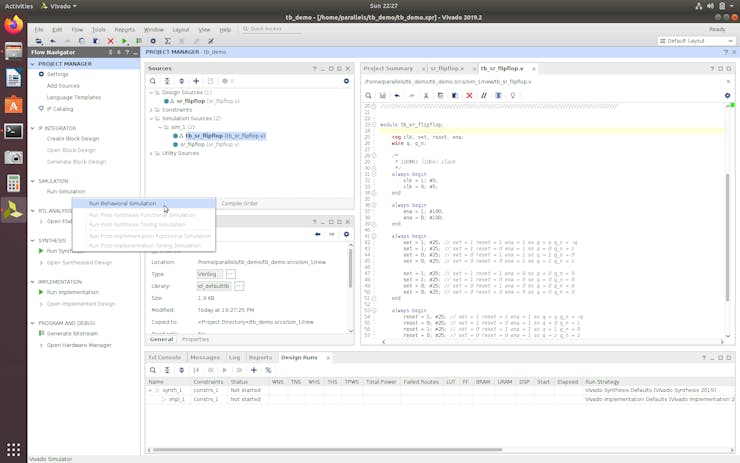
Task: Toggle comment icon in editor toolbar
Action: coord(484,96)
